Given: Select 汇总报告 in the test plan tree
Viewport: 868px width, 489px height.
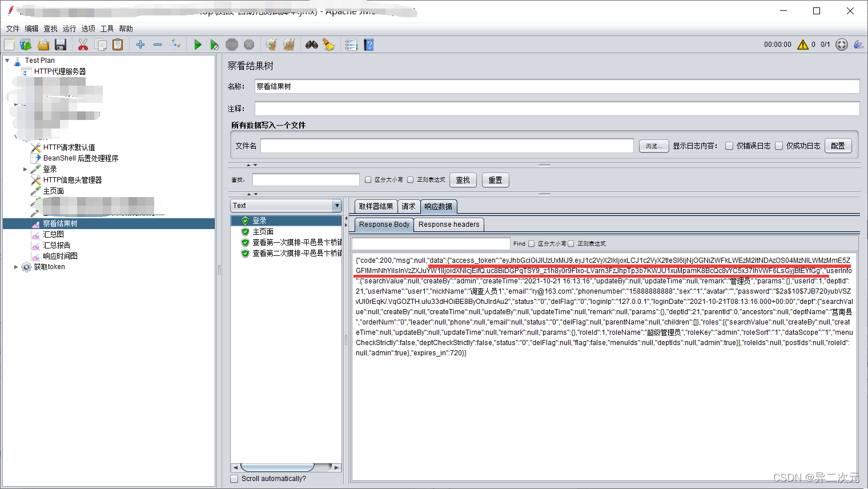Looking at the screenshot, I should (x=57, y=245).
